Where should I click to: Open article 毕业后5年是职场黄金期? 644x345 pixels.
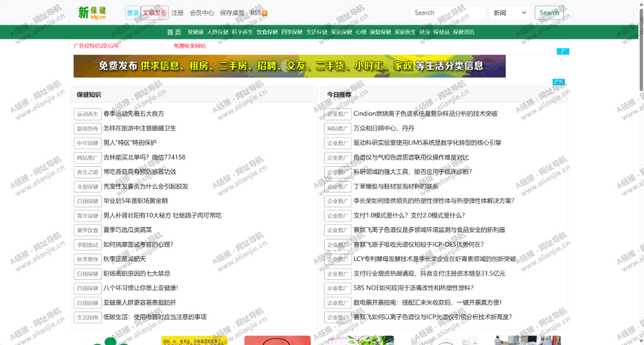135,201
